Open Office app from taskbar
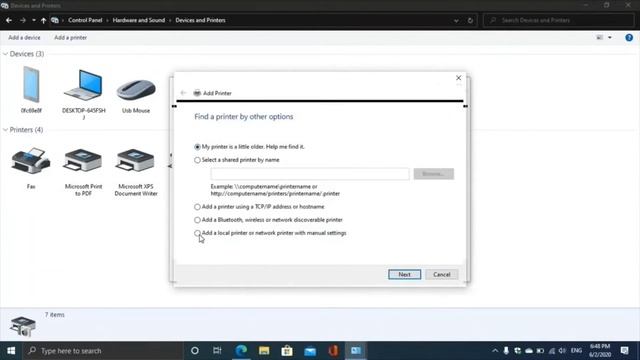640x360 pixels. click(333, 351)
